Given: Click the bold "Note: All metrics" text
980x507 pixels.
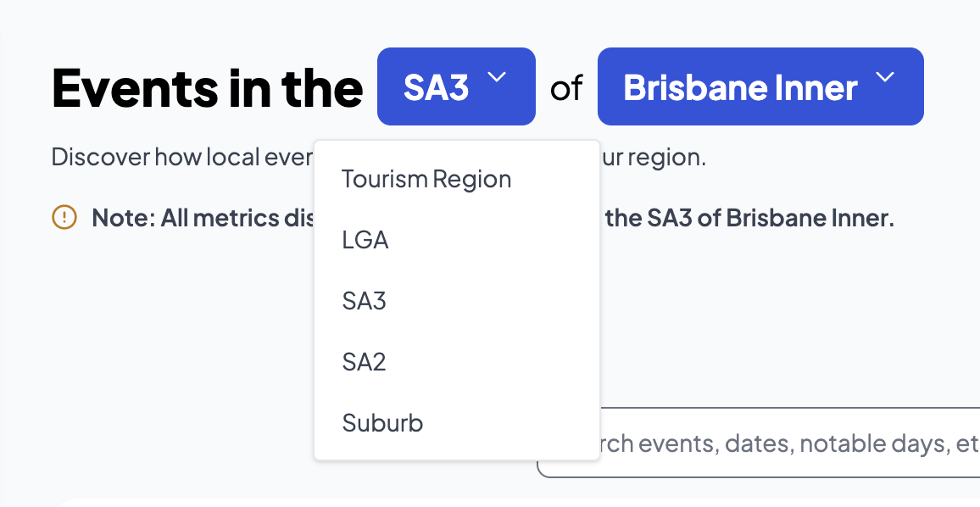Looking at the screenshot, I should (197, 219).
